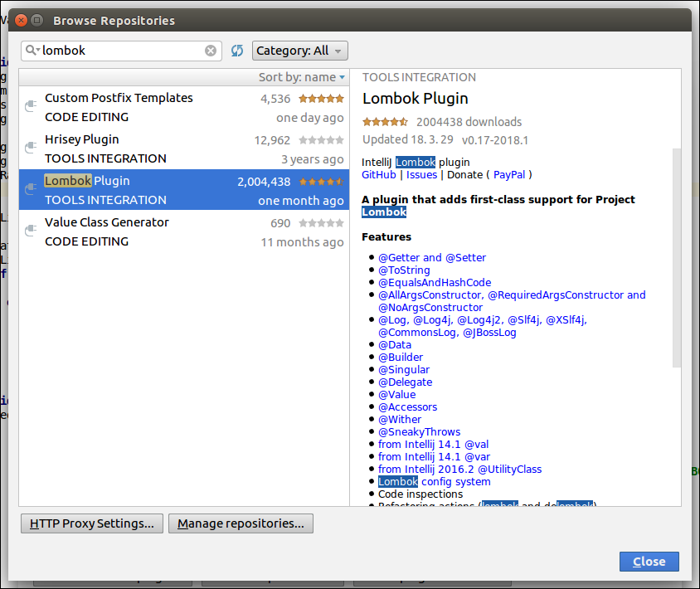This screenshot has height=589, width=700.
Task: Click the 2004438 downloads text
Action: coord(469,122)
